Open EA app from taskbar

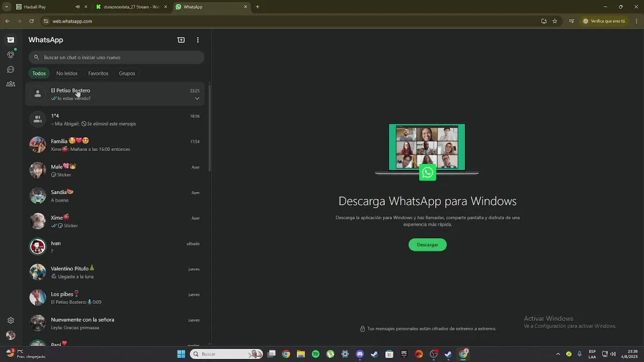[419, 354]
